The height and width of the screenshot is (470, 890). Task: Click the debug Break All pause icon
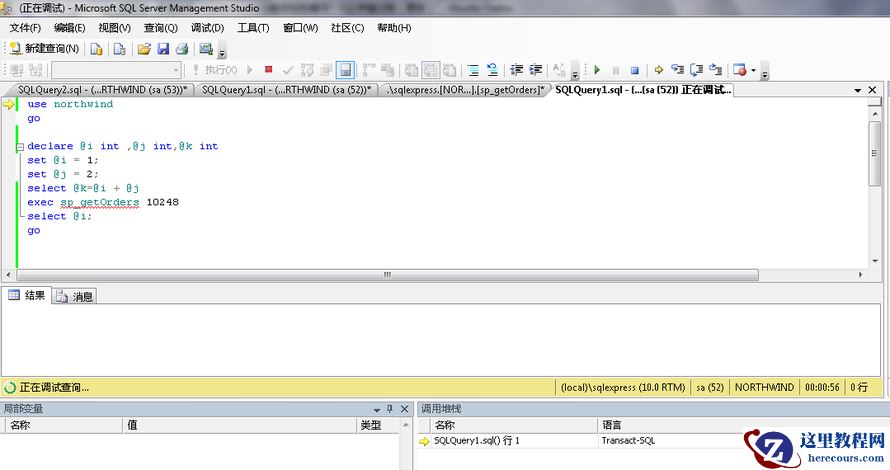616,70
